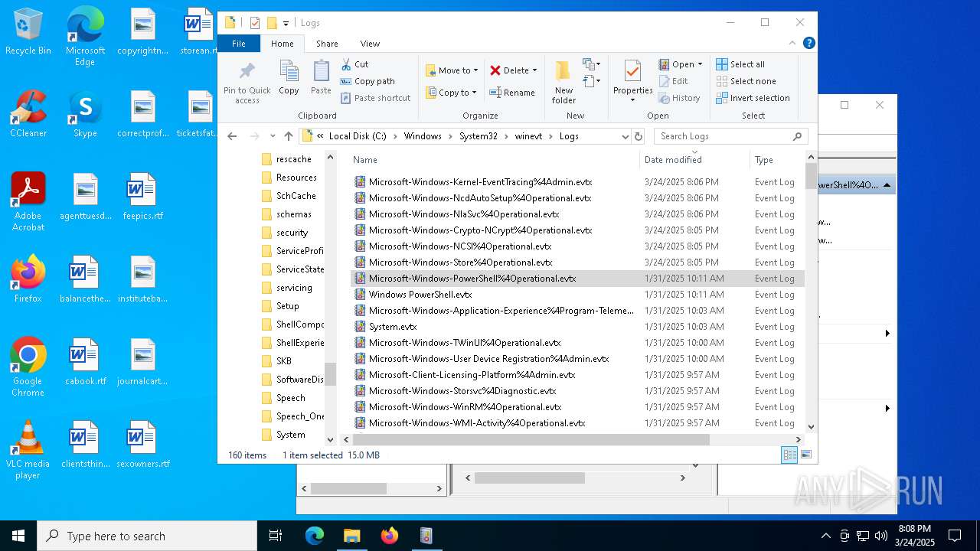The image size is (980, 551).
Task: Open the Explorer Help icon
Action: point(808,44)
